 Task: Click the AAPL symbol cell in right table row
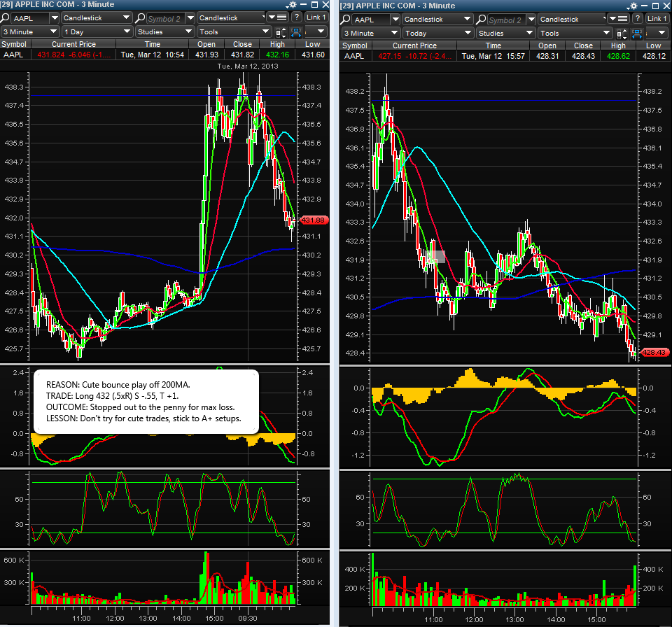353,56
